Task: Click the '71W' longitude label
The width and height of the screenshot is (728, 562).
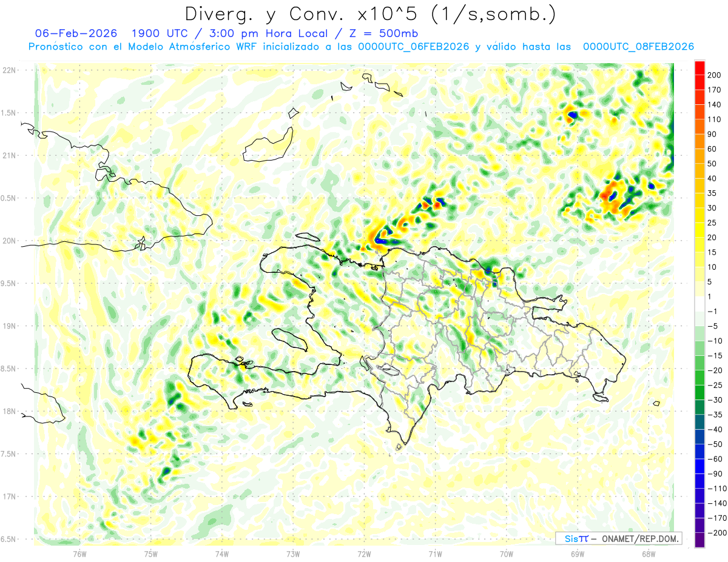Action: click(x=435, y=553)
